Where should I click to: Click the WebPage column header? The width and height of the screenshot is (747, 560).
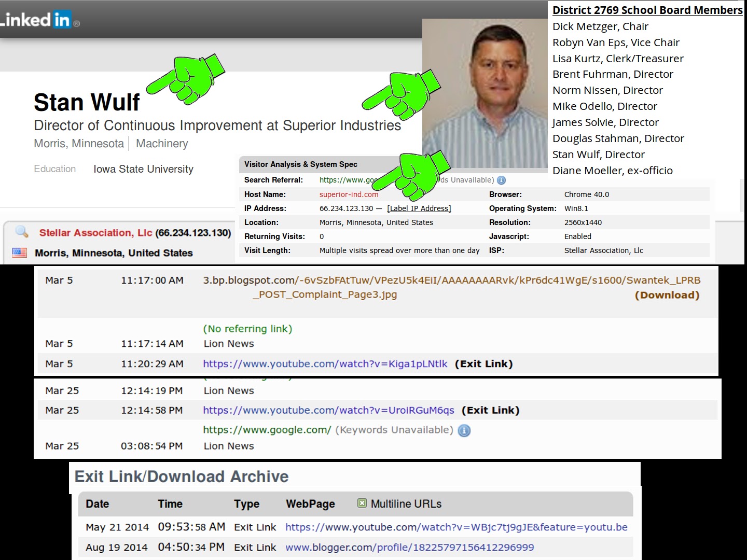tap(310, 504)
